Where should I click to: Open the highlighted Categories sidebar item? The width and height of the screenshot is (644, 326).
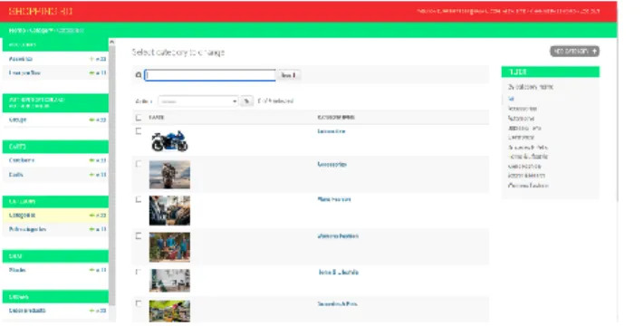(22, 216)
